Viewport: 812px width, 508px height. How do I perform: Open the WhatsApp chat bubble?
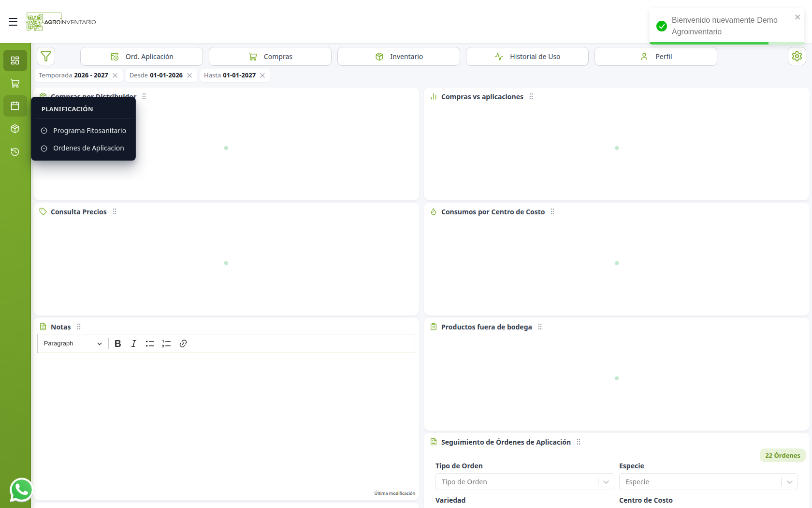pyautogui.click(x=21, y=490)
